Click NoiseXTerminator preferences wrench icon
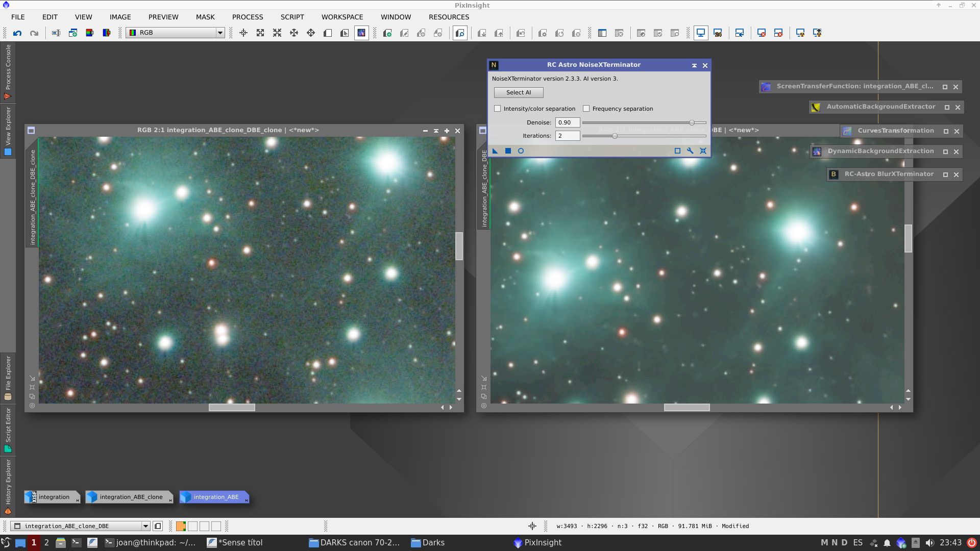This screenshot has width=980, height=551. pos(690,151)
